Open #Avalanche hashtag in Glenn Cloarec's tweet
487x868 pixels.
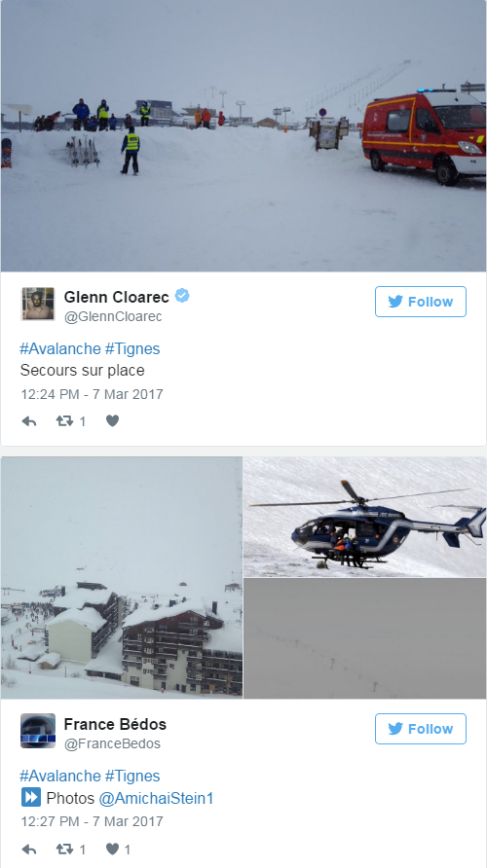(60, 348)
